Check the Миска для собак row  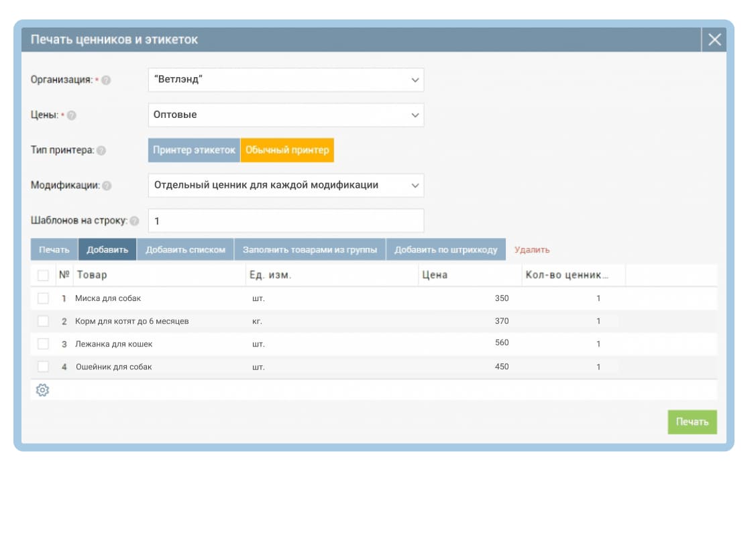43,298
